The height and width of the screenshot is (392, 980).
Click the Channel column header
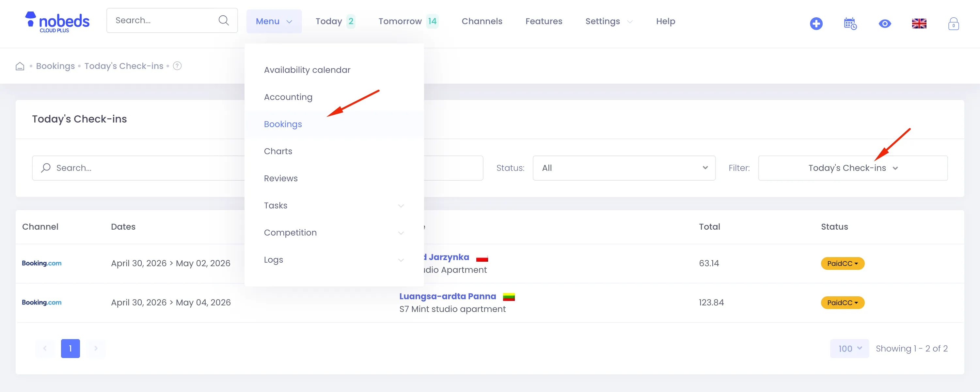tap(40, 227)
